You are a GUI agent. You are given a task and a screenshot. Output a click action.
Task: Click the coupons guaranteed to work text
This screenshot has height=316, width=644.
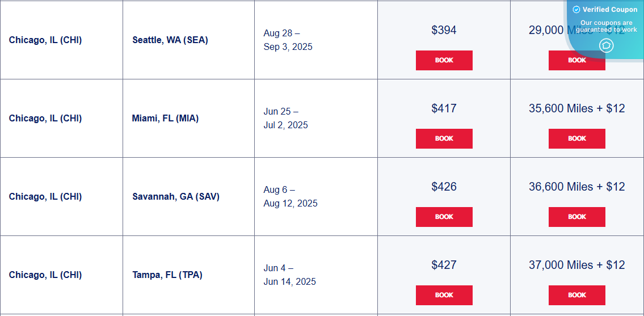(x=607, y=26)
